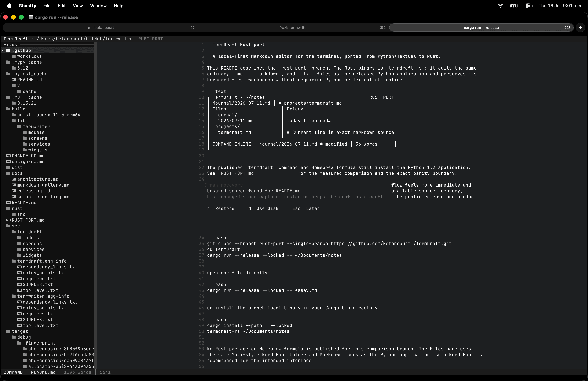The width and height of the screenshot is (588, 381).
Task: Click the folder icon beside workflows
Action: 14,56
